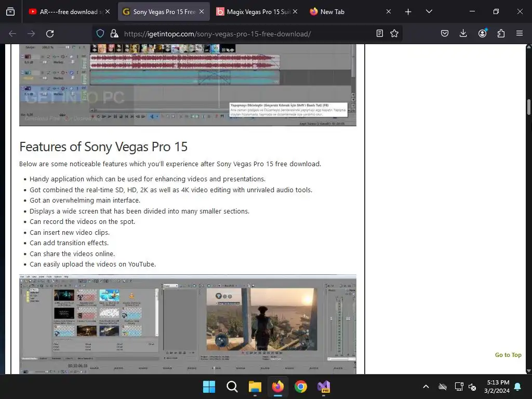
Task: Open the Firefox application hamburger menu
Action: tap(520, 33)
